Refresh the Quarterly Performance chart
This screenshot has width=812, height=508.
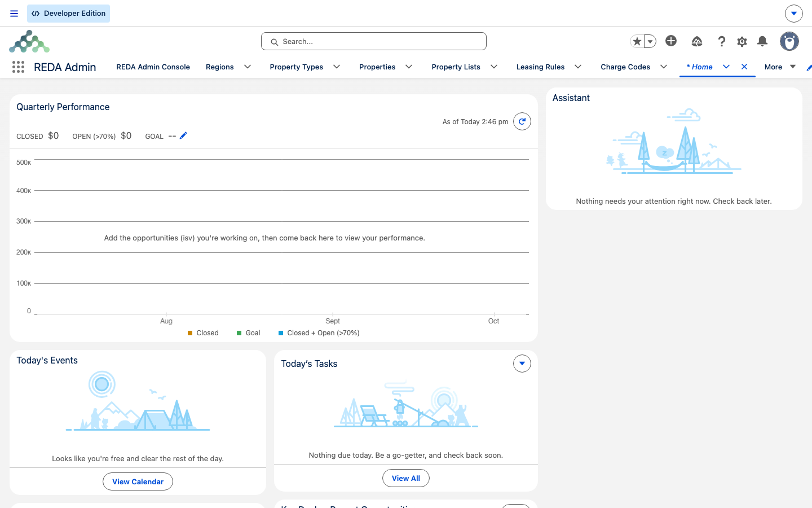coord(522,121)
